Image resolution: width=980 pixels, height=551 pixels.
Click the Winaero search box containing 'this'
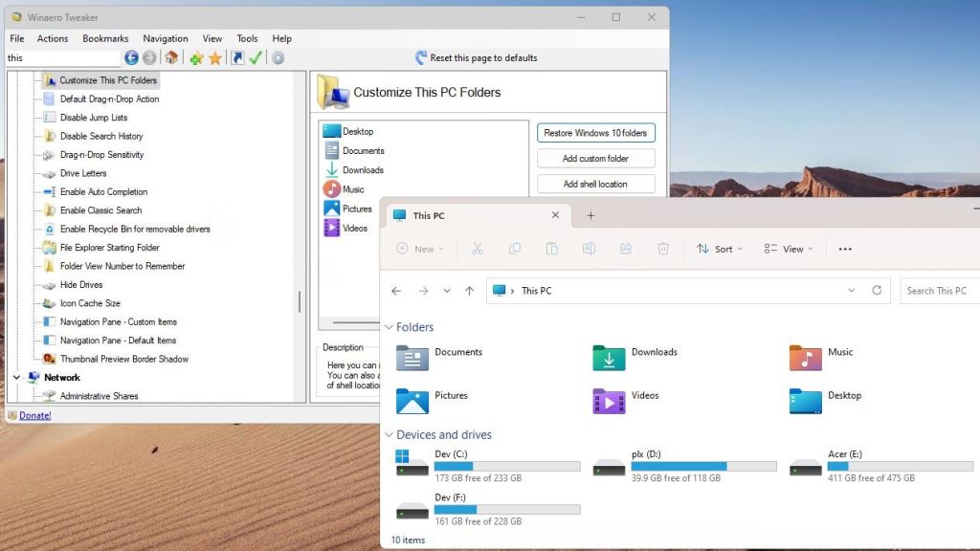[x=63, y=58]
